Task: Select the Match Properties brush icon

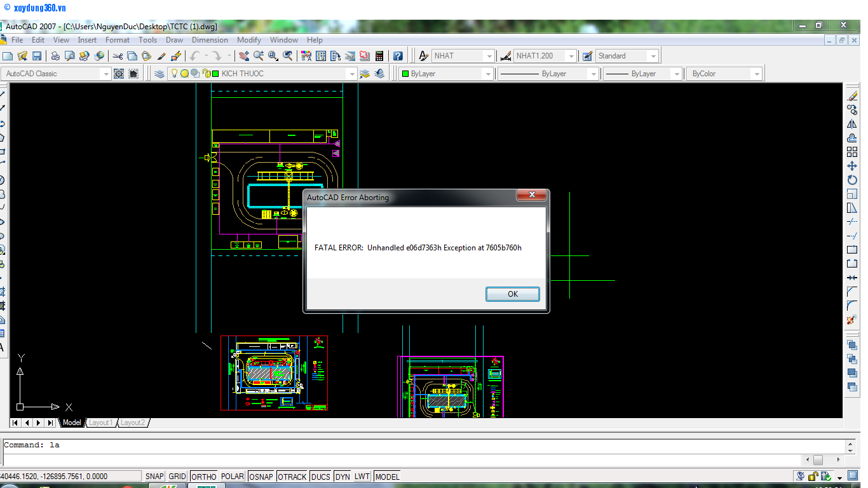Action: pyautogui.click(x=161, y=56)
